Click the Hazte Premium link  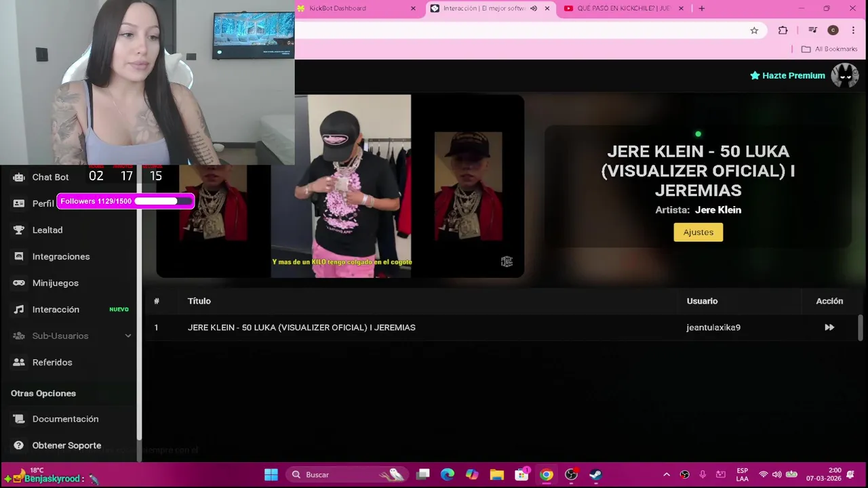click(x=793, y=75)
